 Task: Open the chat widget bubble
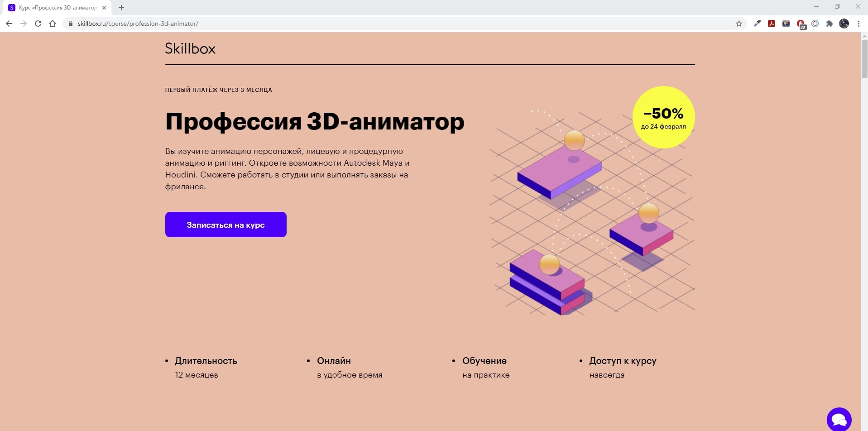click(839, 419)
